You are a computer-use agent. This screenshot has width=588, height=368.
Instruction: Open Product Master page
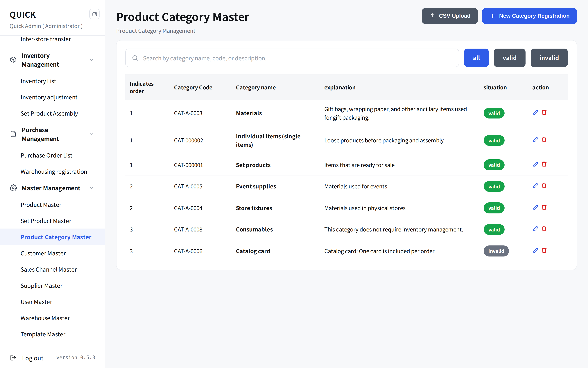click(41, 205)
